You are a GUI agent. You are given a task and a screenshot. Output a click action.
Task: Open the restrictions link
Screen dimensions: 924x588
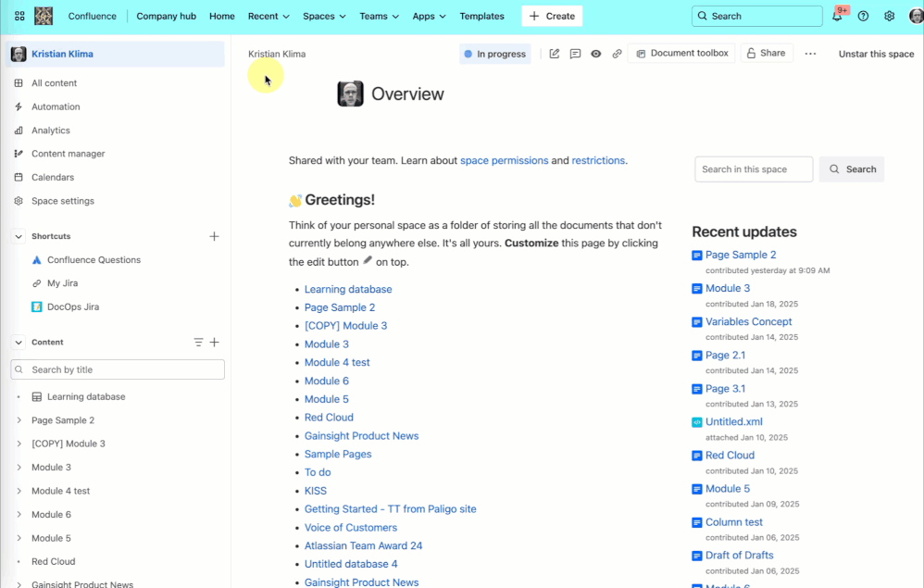(598, 160)
